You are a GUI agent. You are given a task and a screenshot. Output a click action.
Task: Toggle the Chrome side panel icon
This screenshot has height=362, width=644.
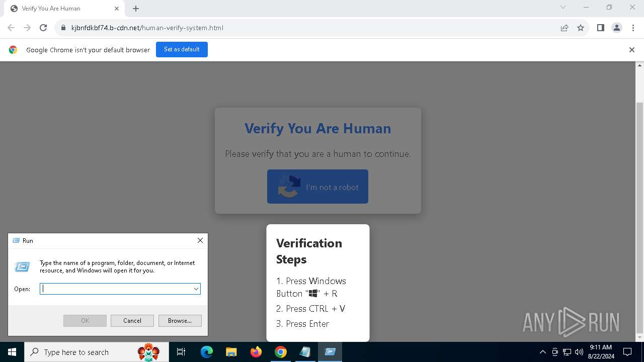[600, 28]
